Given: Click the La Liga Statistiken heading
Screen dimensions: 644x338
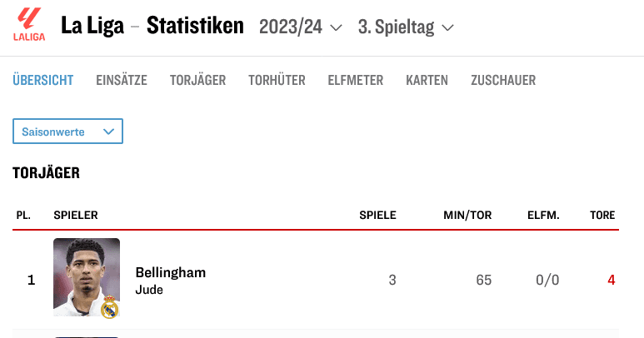Looking at the screenshot, I should tap(152, 26).
